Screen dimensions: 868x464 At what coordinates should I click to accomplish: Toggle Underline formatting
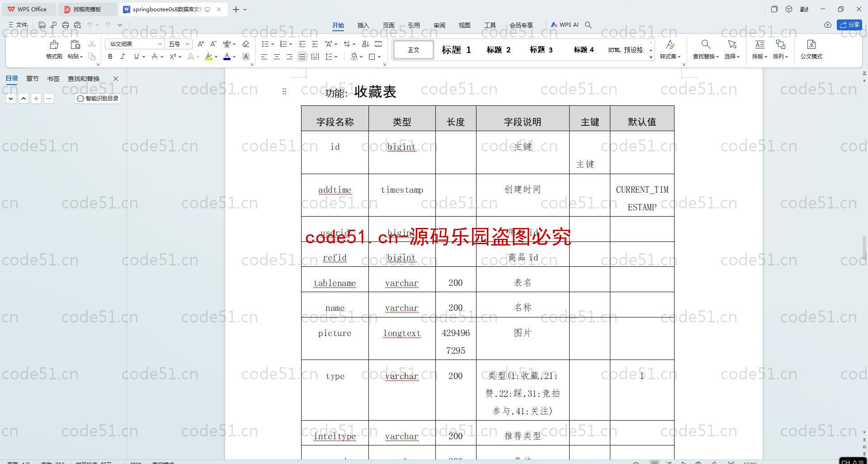tap(136, 57)
